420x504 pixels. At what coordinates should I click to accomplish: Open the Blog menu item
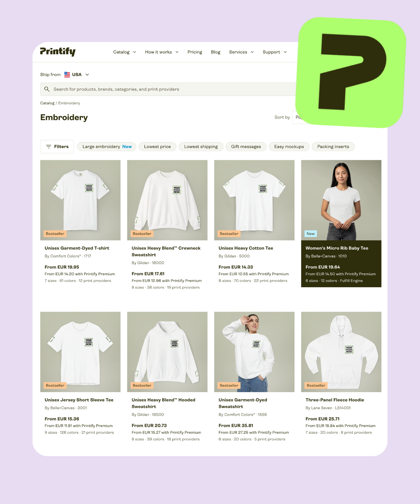click(216, 52)
